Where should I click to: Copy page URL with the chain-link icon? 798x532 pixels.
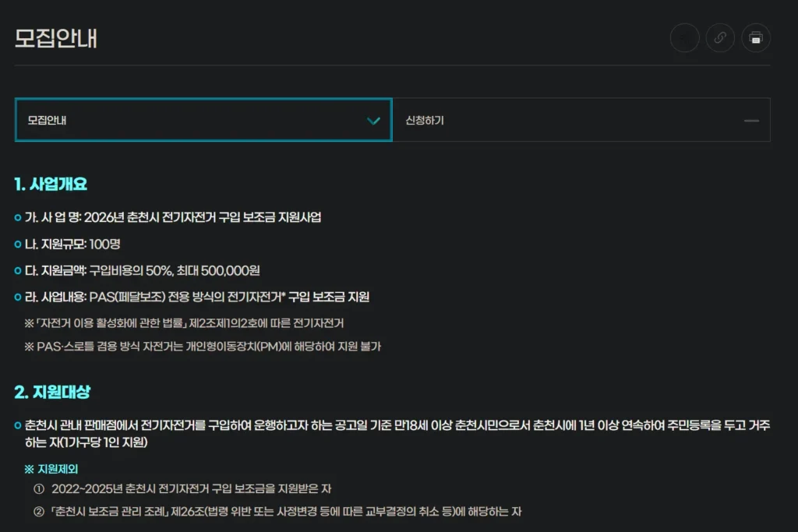click(720, 37)
